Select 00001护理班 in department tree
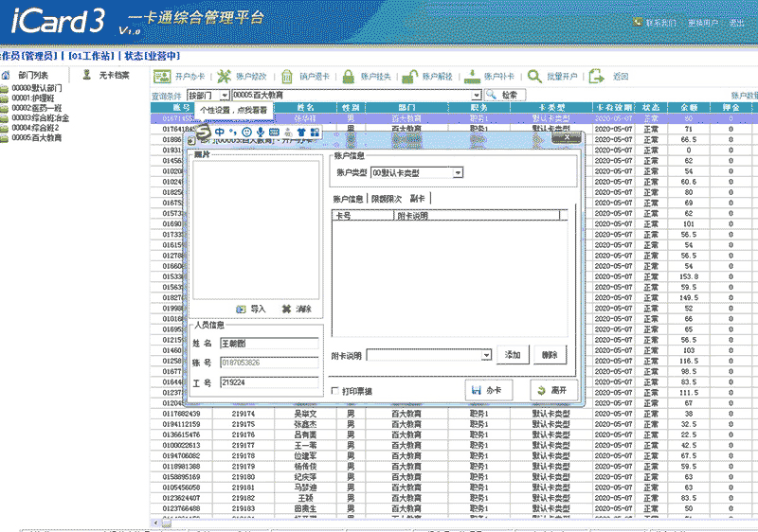Viewport: 758px width, 532px height. pyautogui.click(x=33, y=98)
